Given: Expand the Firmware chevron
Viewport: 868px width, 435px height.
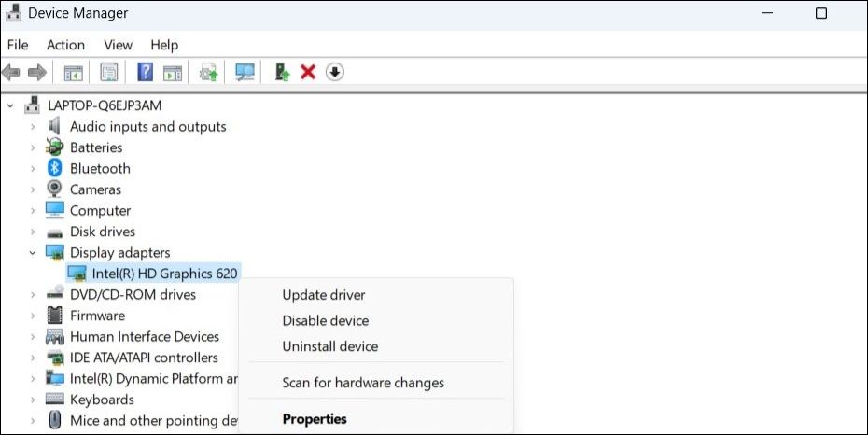Looking at the screenshot, I should tap(33, 316).
